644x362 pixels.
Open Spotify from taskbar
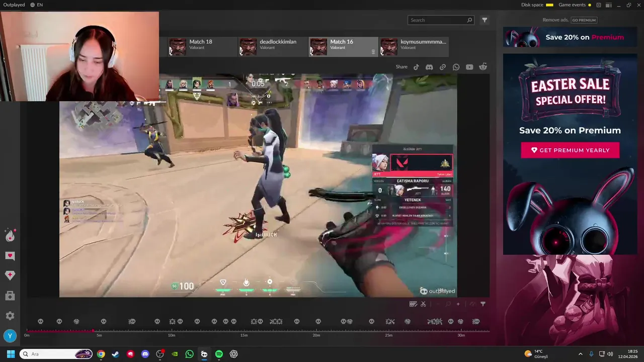(x=219, y=354)
